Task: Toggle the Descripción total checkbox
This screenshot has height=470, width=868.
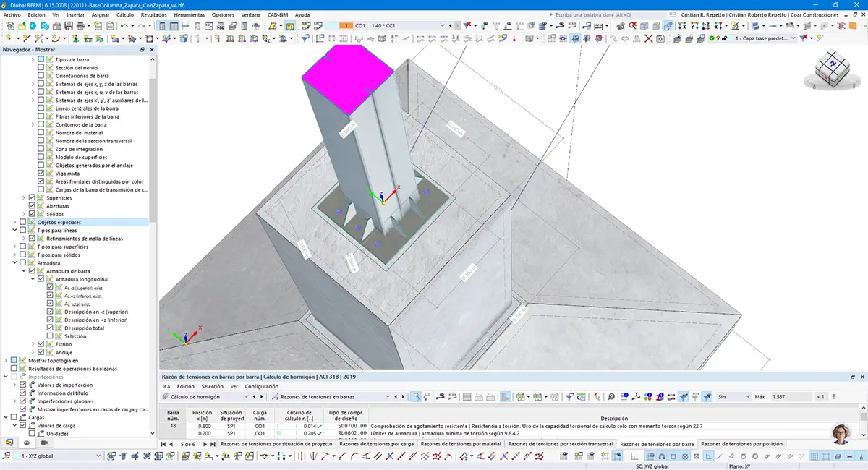Action: tap(50, 328)
